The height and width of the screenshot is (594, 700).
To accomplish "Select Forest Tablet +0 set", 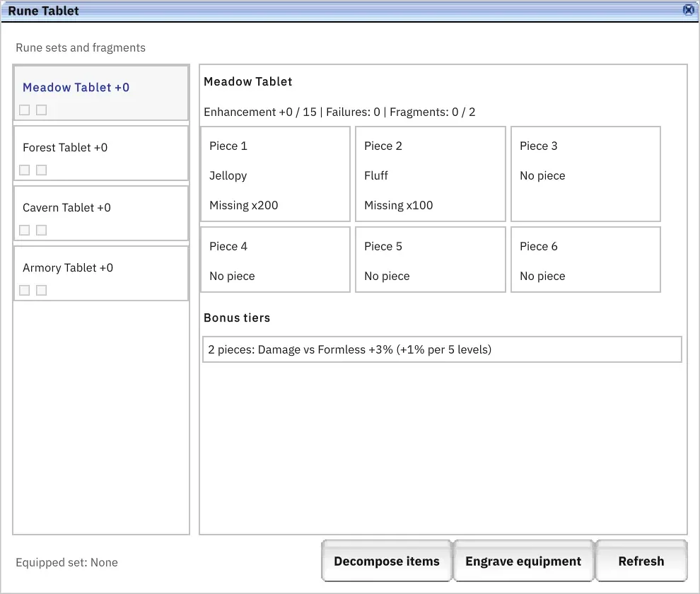I will [x=101, y=153].
